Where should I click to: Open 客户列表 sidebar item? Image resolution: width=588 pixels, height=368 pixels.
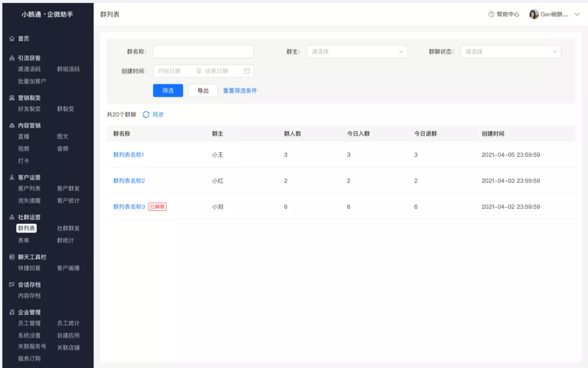click(29, 189)
